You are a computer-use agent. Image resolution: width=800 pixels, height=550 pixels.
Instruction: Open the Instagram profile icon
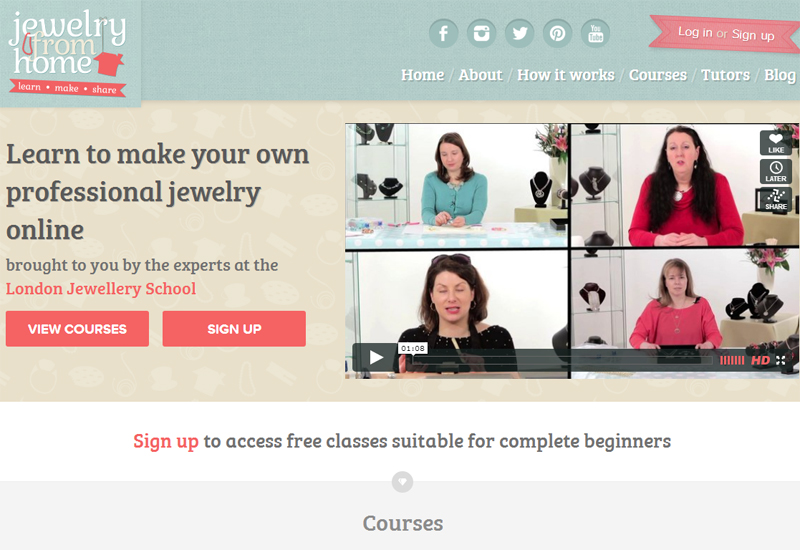coord(481,34)
